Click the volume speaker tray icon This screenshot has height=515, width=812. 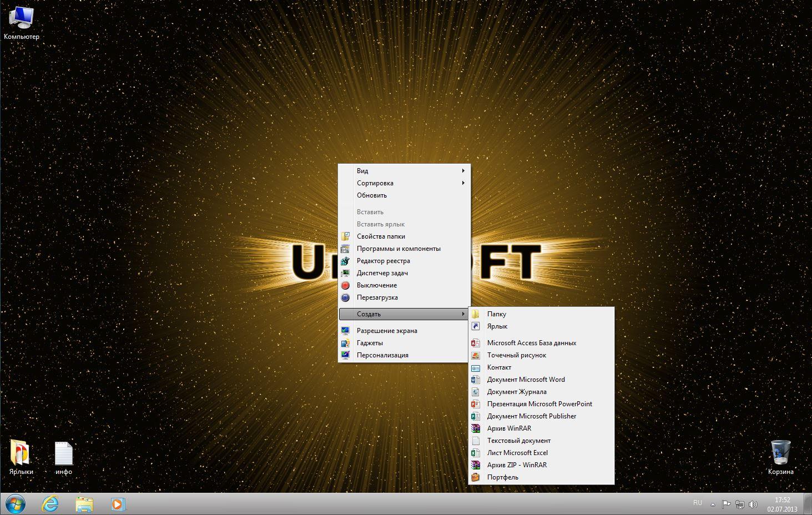click(x=753, y=504)
